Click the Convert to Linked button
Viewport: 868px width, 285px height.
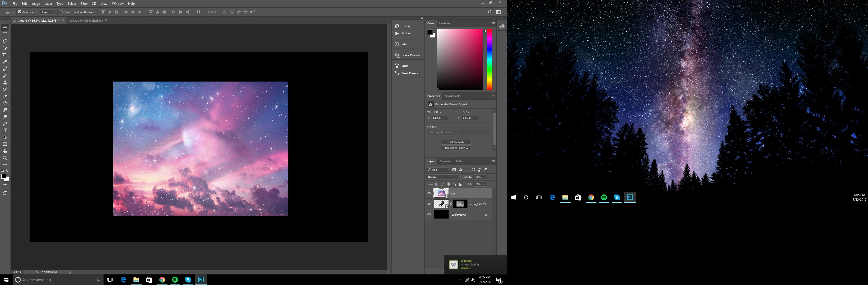click(x=456, y=148)
